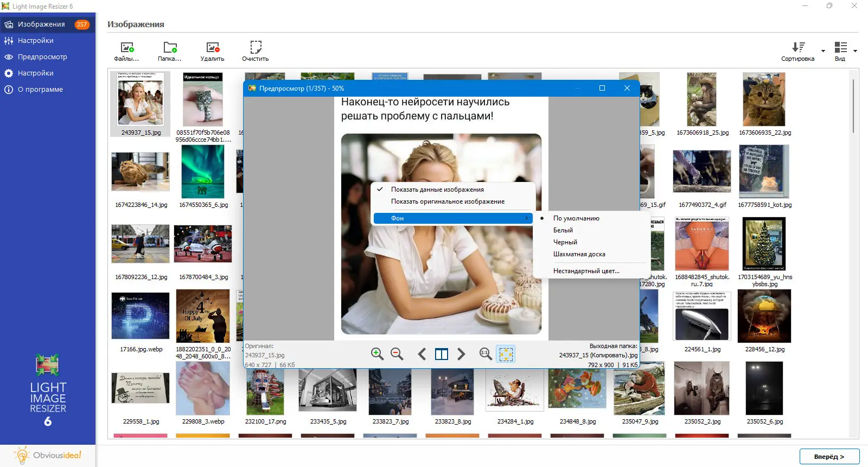Select the 1673606935_22.jpg cat thumbnail
868x467 pixels.
coord(764,100)
